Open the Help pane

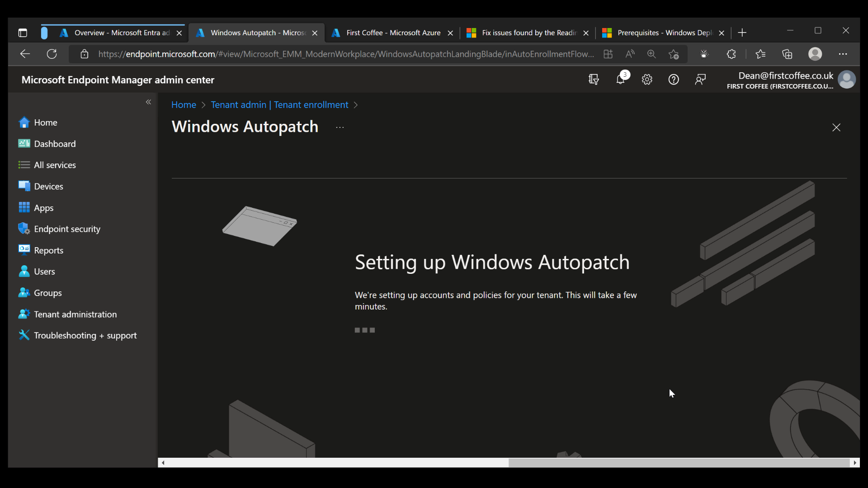coord(674,79)
